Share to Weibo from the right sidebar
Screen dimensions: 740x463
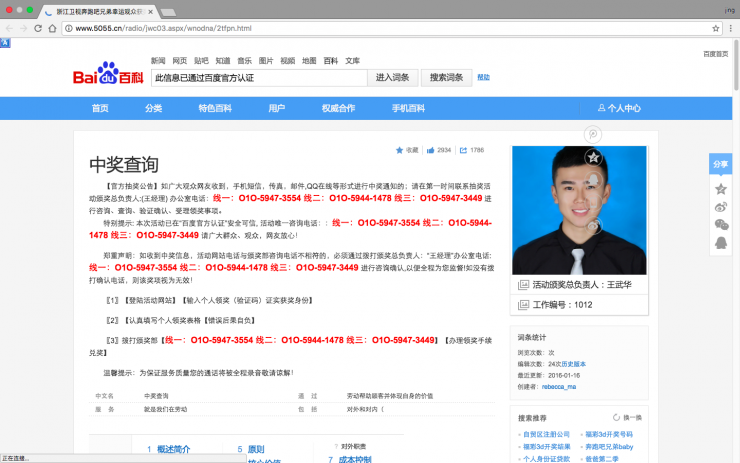click(720, 206)
